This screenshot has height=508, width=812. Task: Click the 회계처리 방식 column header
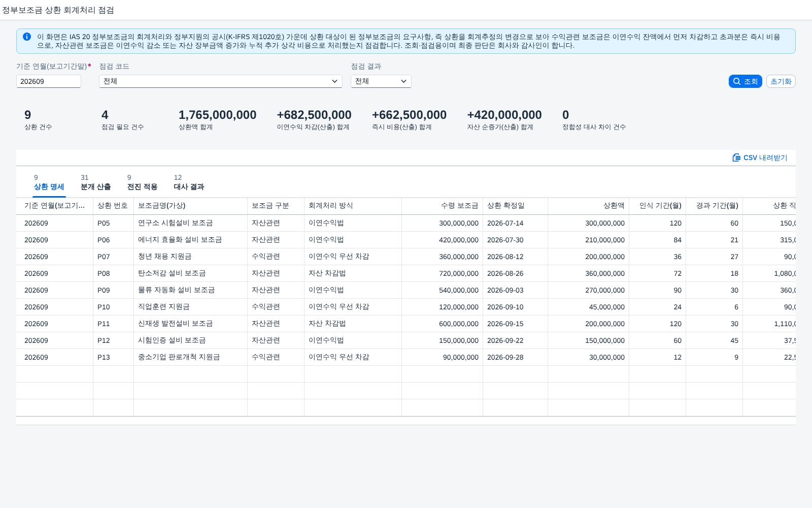click(x=353, y=206)
